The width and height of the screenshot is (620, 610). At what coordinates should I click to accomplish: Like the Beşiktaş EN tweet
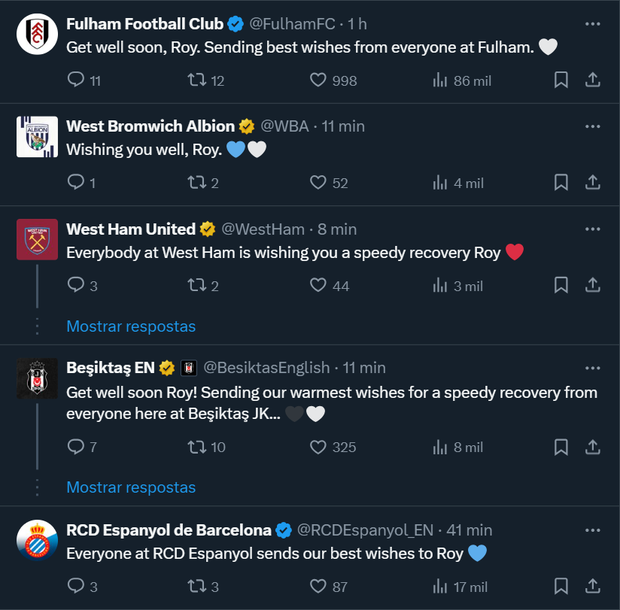(x=319, y=447)
